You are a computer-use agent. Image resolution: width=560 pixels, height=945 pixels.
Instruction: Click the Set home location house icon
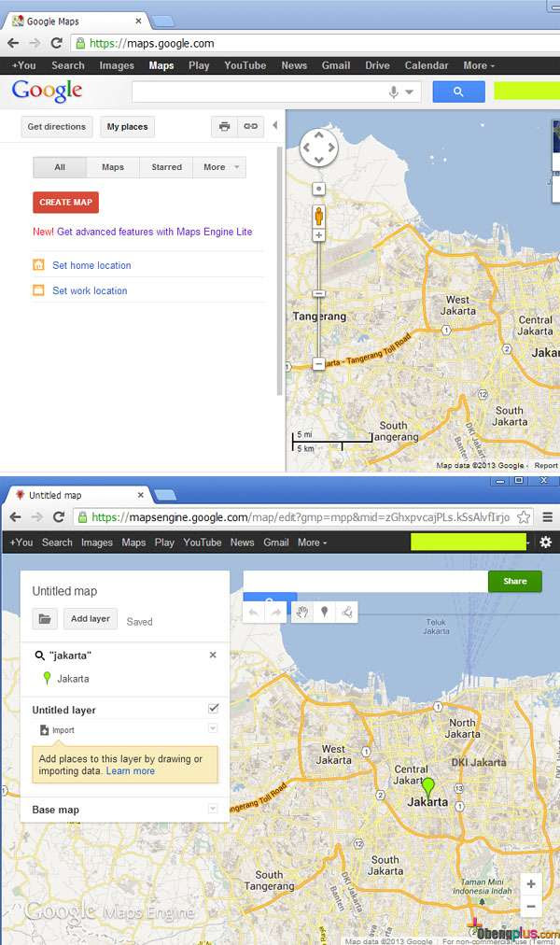pos(38,264)
